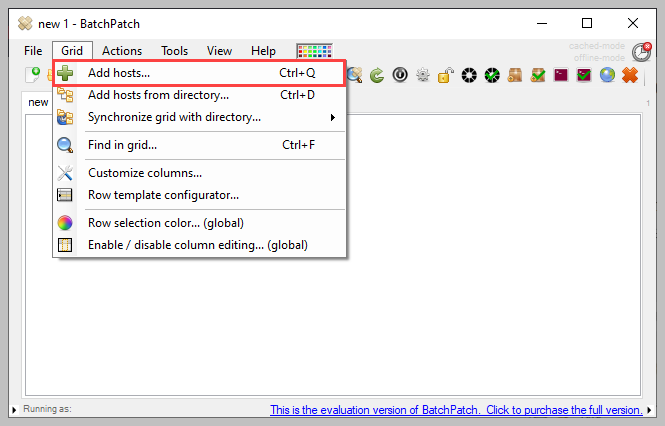Maximize the BatchPatch window
The height and width of the screenshot is (426, 665).
587,23
